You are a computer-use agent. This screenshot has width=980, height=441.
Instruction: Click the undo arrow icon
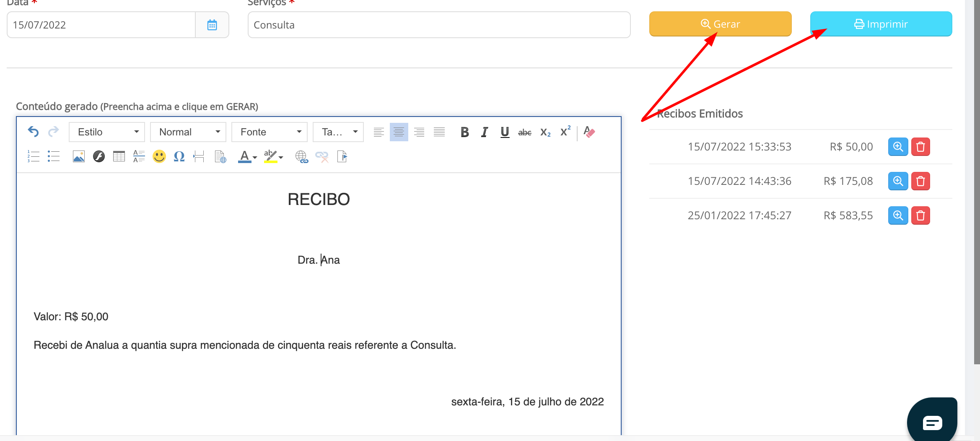[33, 132]
